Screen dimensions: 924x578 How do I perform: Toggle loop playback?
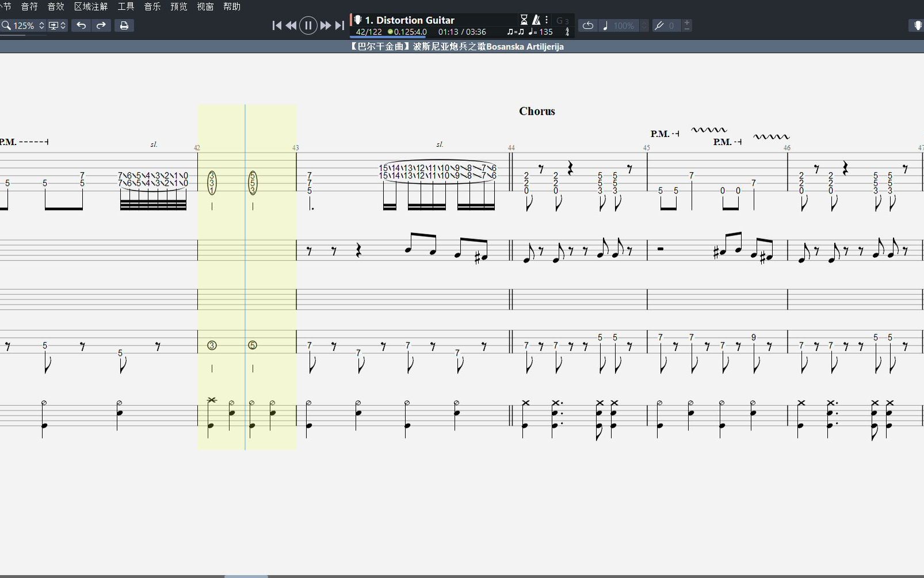(x=587, y=25)
